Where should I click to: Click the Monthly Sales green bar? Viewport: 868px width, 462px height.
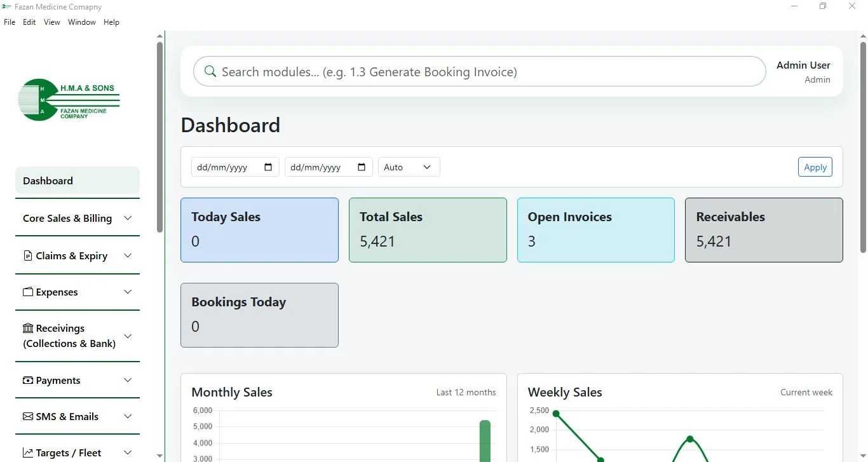485,440
